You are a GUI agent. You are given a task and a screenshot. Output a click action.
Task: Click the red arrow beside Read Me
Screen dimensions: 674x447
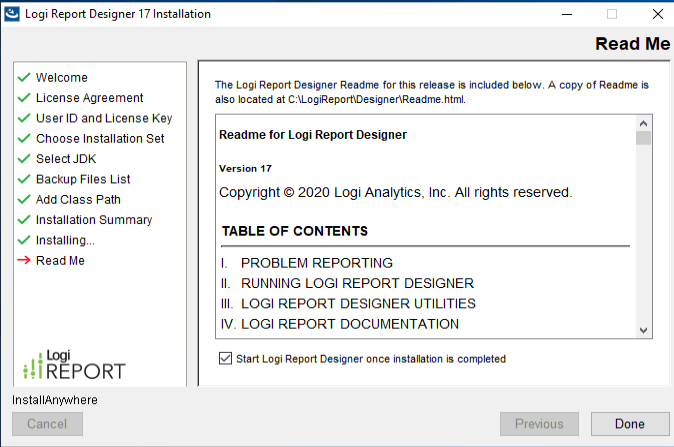click(24, 261)
